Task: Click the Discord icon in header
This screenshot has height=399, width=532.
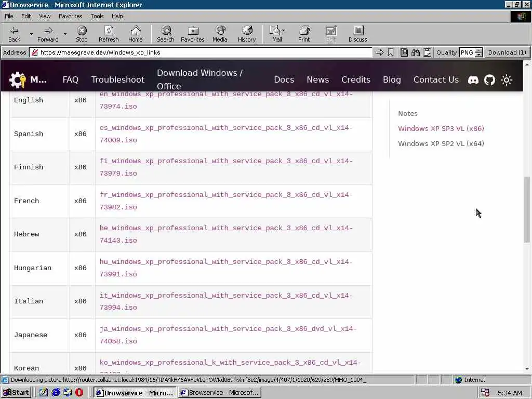Action: tap(473, 79)
